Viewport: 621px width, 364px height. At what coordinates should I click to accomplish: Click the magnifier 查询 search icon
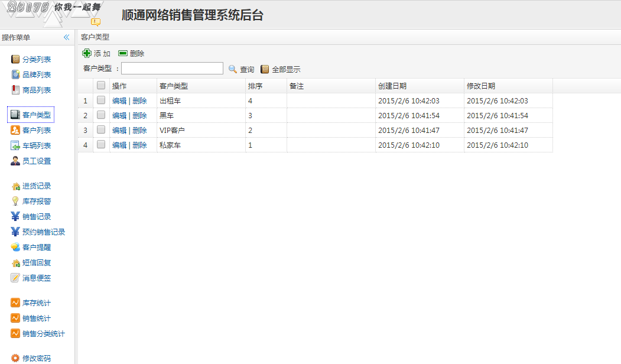233,69
